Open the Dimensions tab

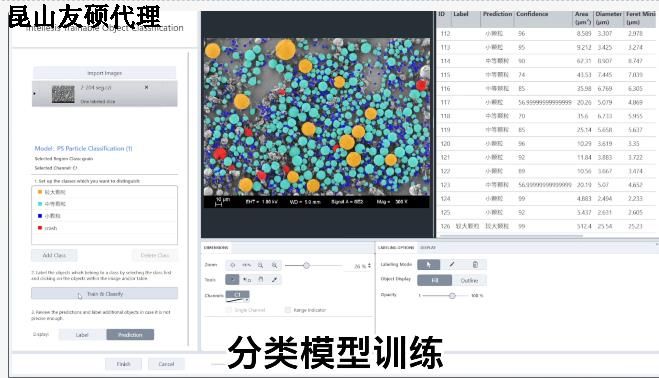tap(216, 248)
